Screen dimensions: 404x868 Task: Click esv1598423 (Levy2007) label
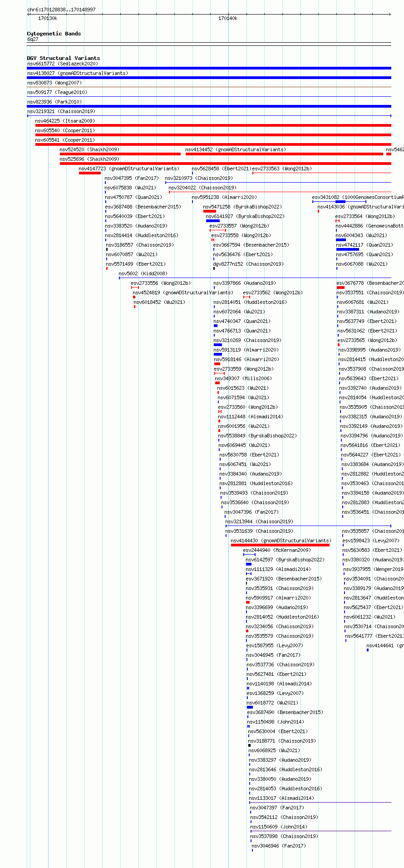pyautogui.click(x=371, y=541)
